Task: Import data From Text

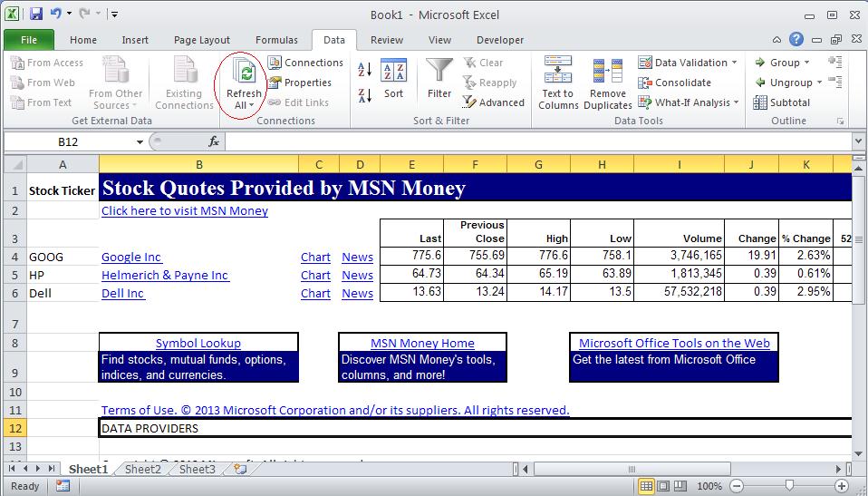Action: 42,102
